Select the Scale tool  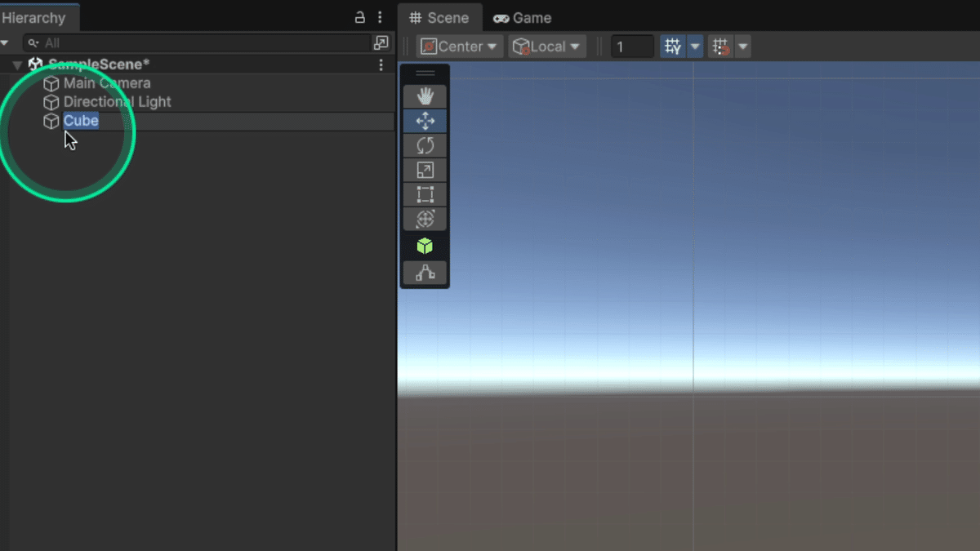click(425, 170)
